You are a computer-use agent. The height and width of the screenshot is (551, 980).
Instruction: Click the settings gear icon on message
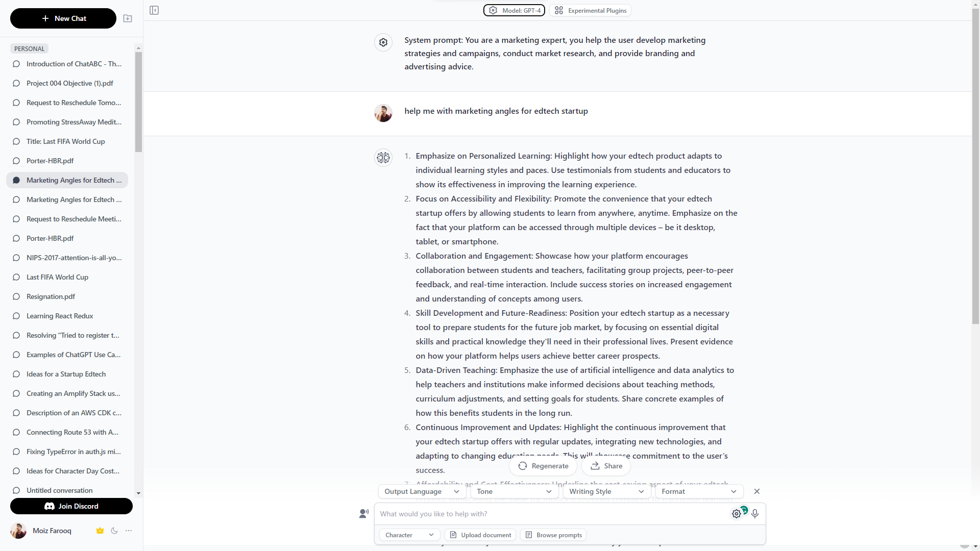(383, 42)
